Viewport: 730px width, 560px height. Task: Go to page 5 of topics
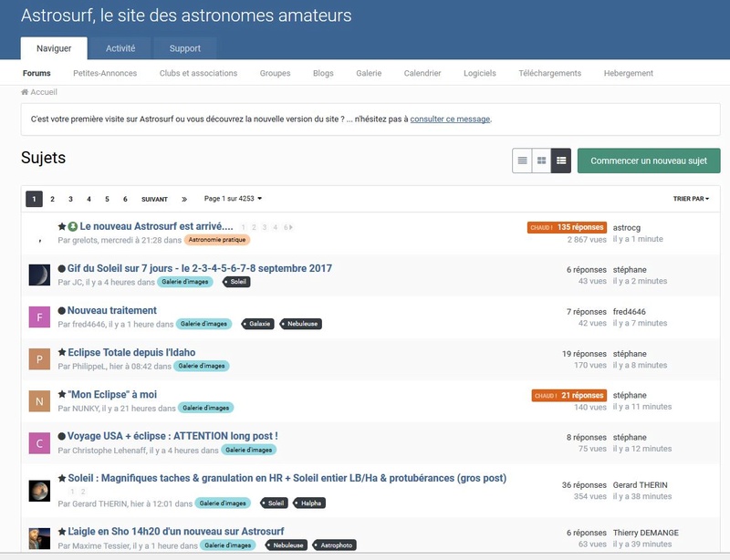pos(107,199)
